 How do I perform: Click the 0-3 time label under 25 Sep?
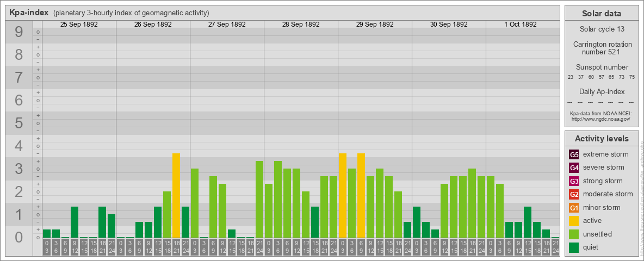pos(47,247)
